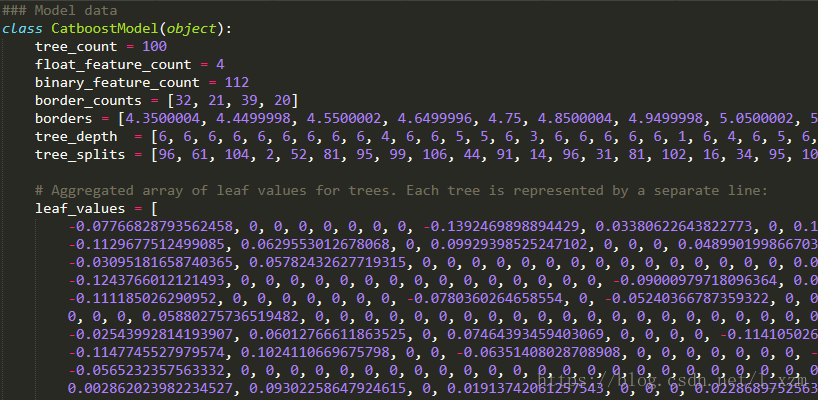818x400 pixels.
Task: Click leaf value -0.11185026290952
Action: point(142,299)
